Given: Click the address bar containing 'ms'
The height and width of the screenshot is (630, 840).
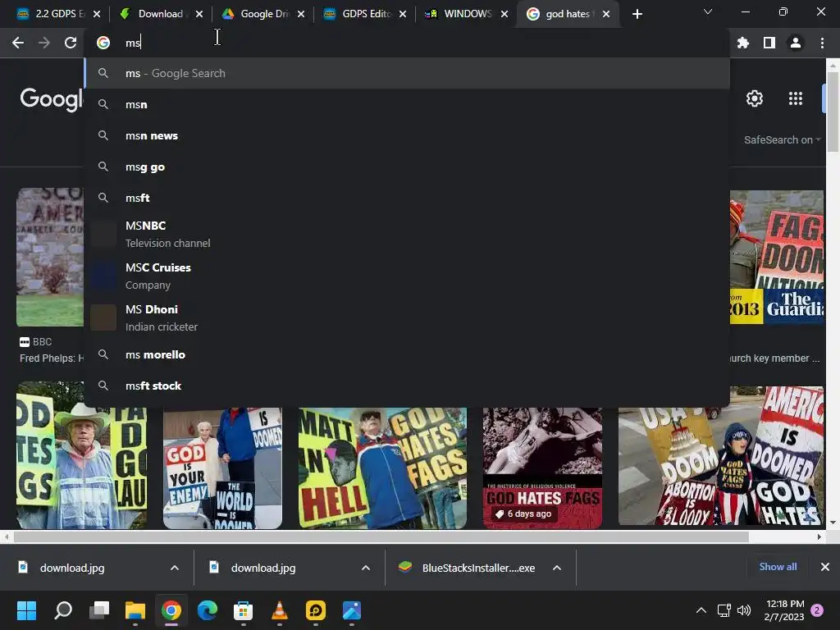Looking at the screenshot, I should [x=407, y=43].
